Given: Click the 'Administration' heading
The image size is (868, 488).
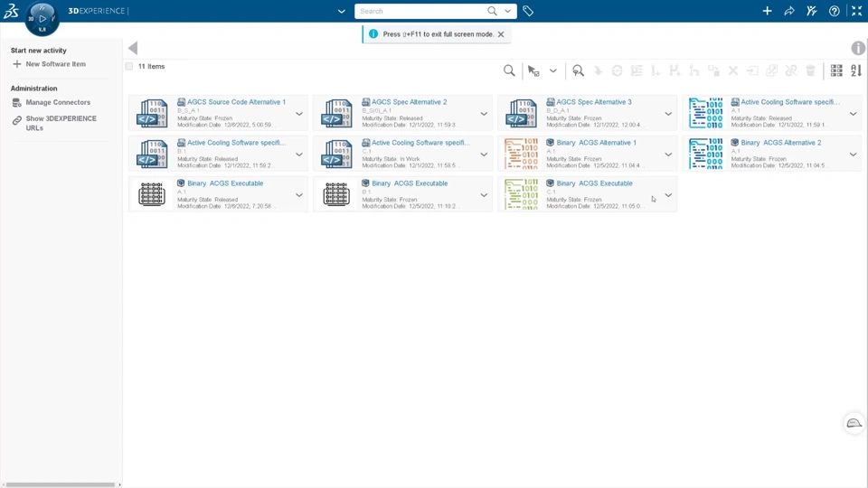Looking at the screenshot, I should (x=33, y=89).
